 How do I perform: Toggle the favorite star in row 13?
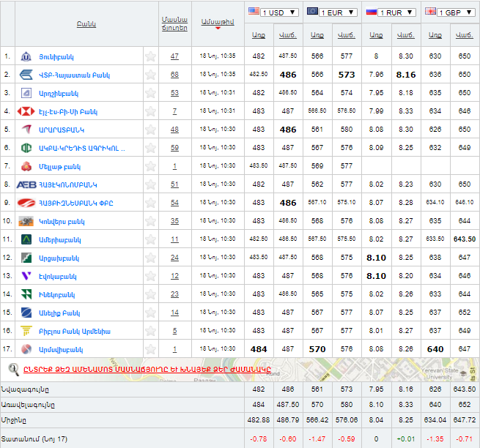(151, 276)
